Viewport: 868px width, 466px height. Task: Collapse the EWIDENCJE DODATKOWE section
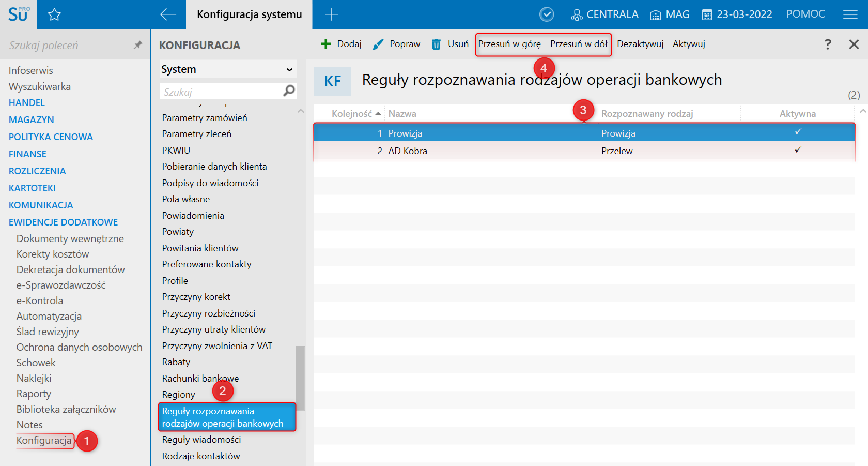63,222
